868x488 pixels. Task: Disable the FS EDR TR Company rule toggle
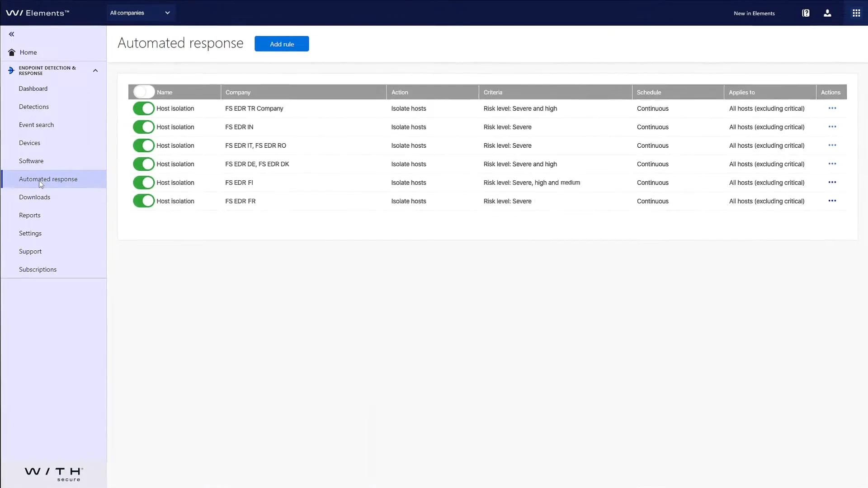tap(144, 108)
